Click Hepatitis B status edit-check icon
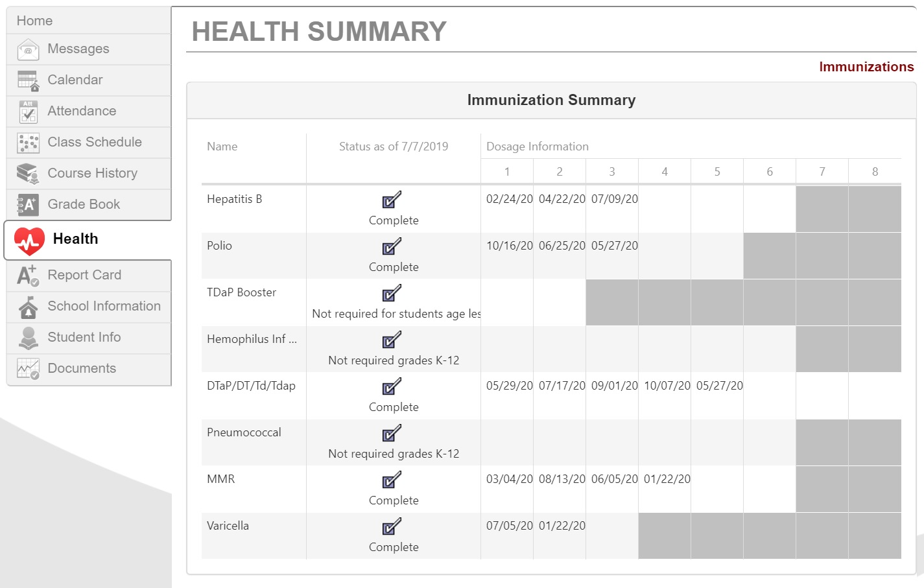The width and height of the screenshot is (924, 588). click(392, 200)
